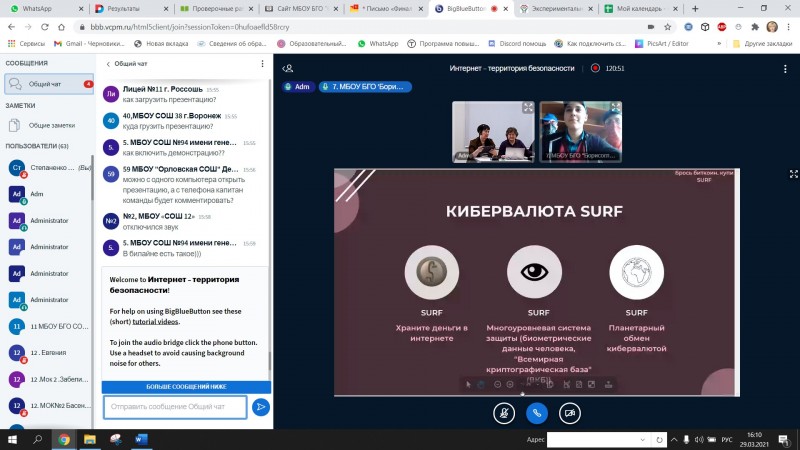Click the blue leave-audio phone button
The width and height of the screenshot is (800, 450).
[x=537, y=411]
